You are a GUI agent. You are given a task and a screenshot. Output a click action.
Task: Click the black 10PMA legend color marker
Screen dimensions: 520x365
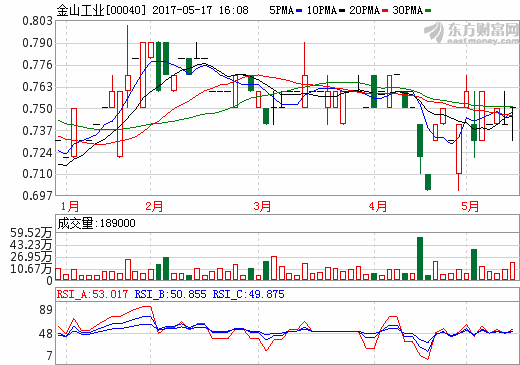point(342,11)
